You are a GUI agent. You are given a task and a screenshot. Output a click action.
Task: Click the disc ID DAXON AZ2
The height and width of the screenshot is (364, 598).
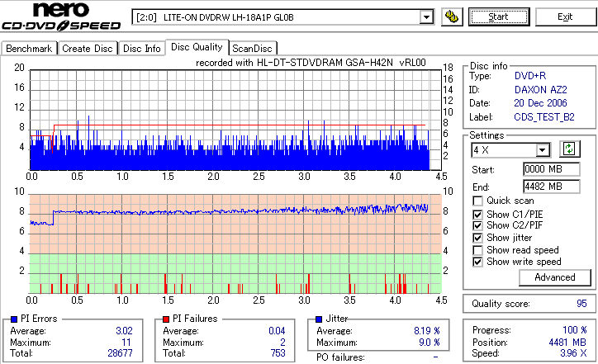[541, 90]
